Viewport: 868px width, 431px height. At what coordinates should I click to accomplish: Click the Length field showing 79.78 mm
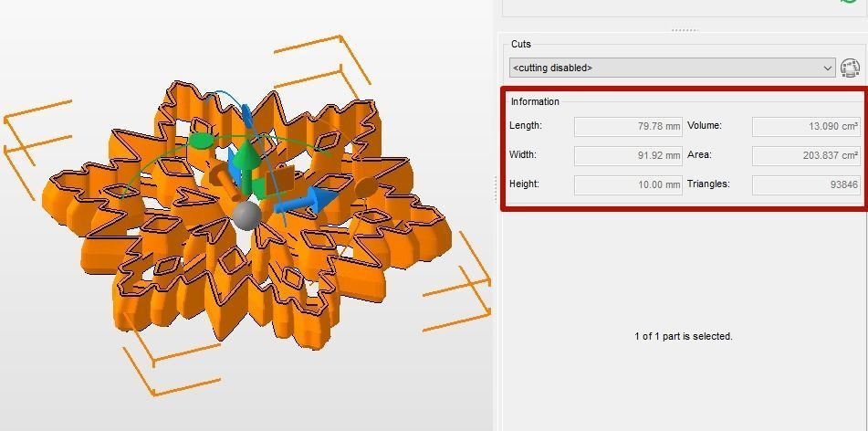[x=628, y=126]
